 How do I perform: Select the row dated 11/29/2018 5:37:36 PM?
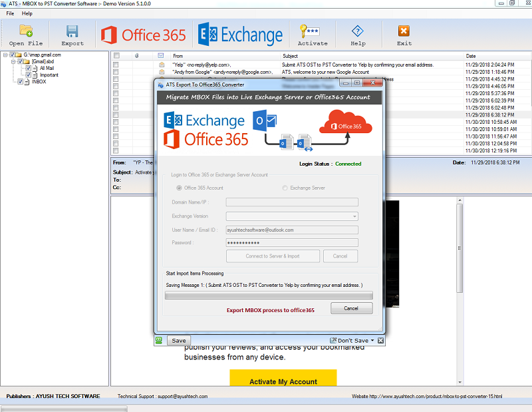(490, 93)
